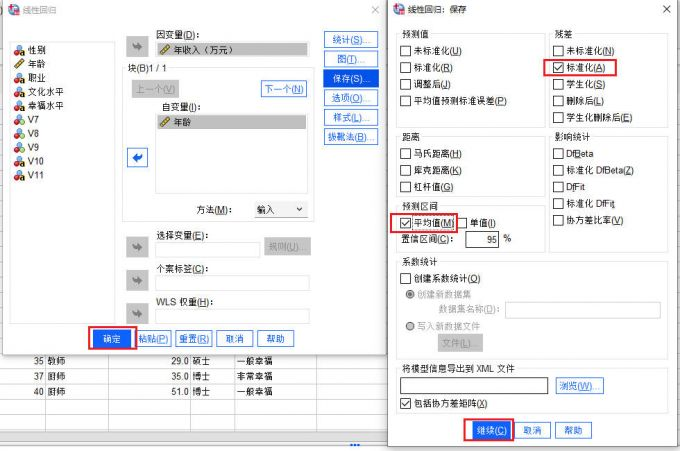Open 统计(S)... options dialog
This screenshot has width=680, height=451.
pos(351,39)
